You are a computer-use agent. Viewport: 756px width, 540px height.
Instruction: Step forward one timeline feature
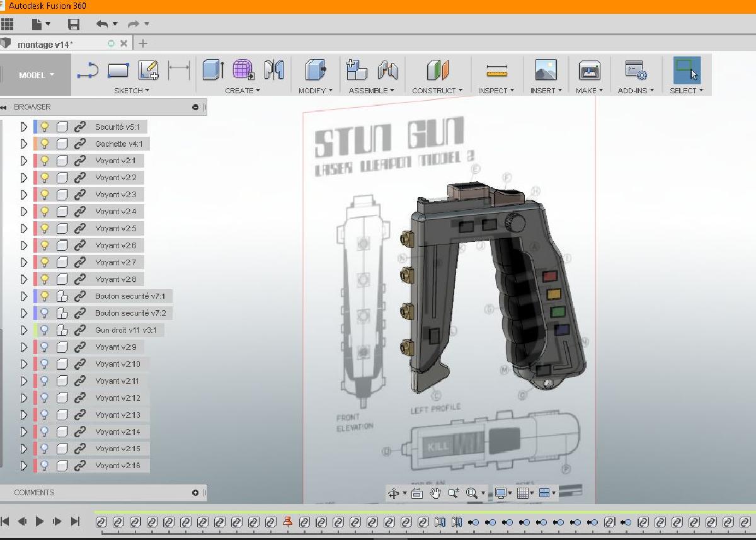point(57,522)
